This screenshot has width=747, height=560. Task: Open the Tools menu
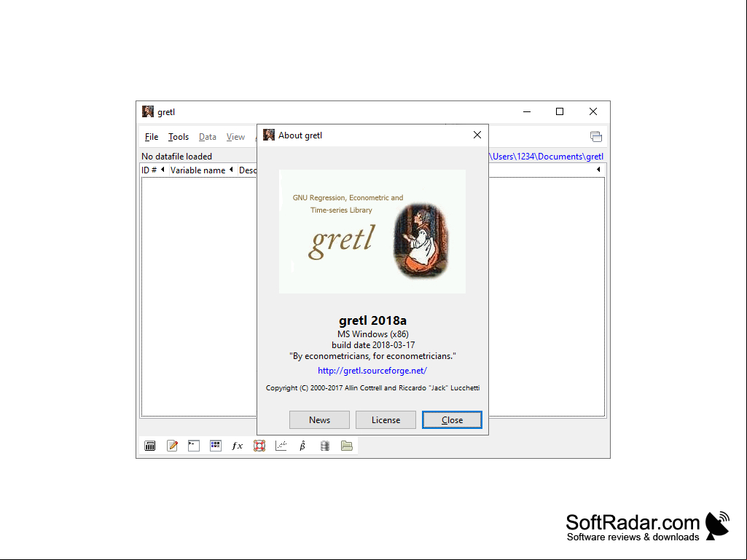pyautogui.click(x=178, y=137)
